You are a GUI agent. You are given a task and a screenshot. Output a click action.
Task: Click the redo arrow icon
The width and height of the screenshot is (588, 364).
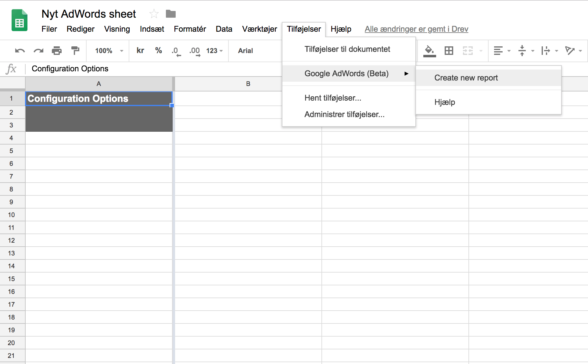[x=38, y=51]
